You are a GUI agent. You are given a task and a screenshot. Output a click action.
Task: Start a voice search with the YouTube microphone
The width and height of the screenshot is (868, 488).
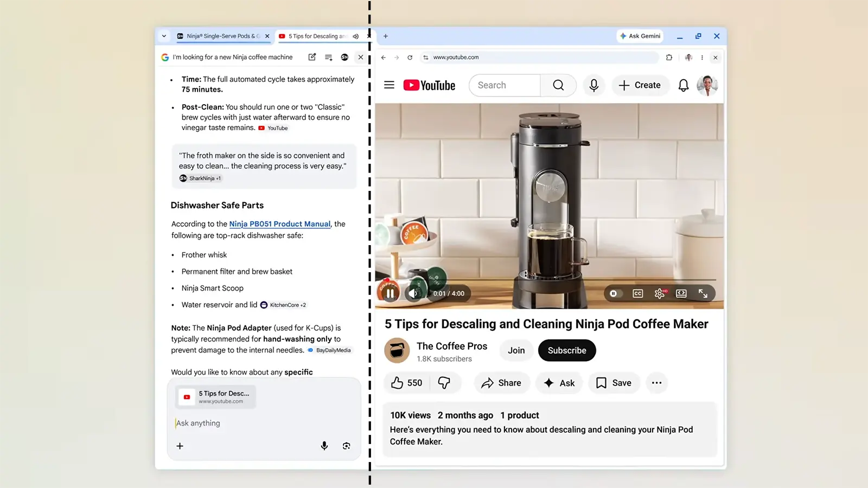(x=593, y=85)
